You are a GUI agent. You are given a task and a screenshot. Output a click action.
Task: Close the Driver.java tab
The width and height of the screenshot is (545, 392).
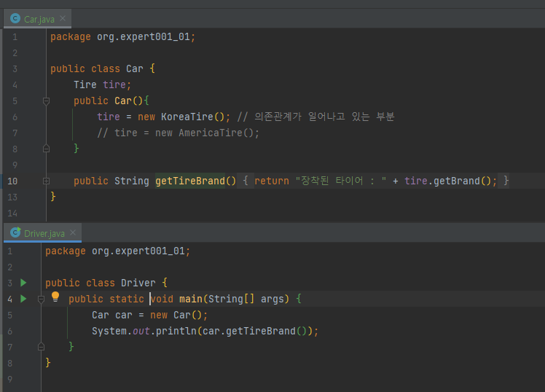pos(73,232)
